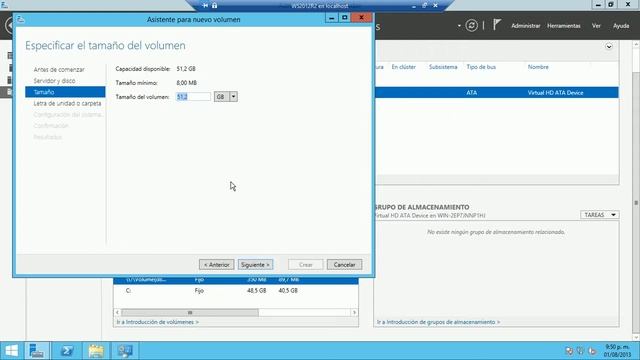Click the network tray icon
The height and width of the screenshot is (360, 640).
point(580,351)
